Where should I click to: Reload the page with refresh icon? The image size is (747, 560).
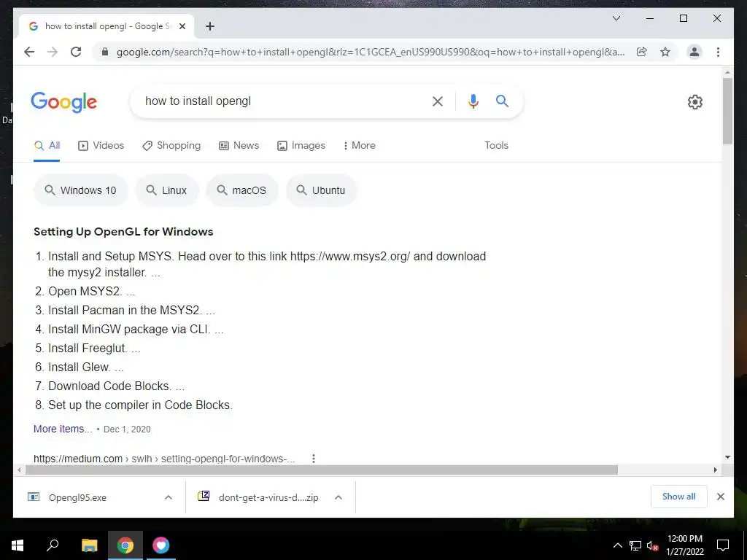76,52
